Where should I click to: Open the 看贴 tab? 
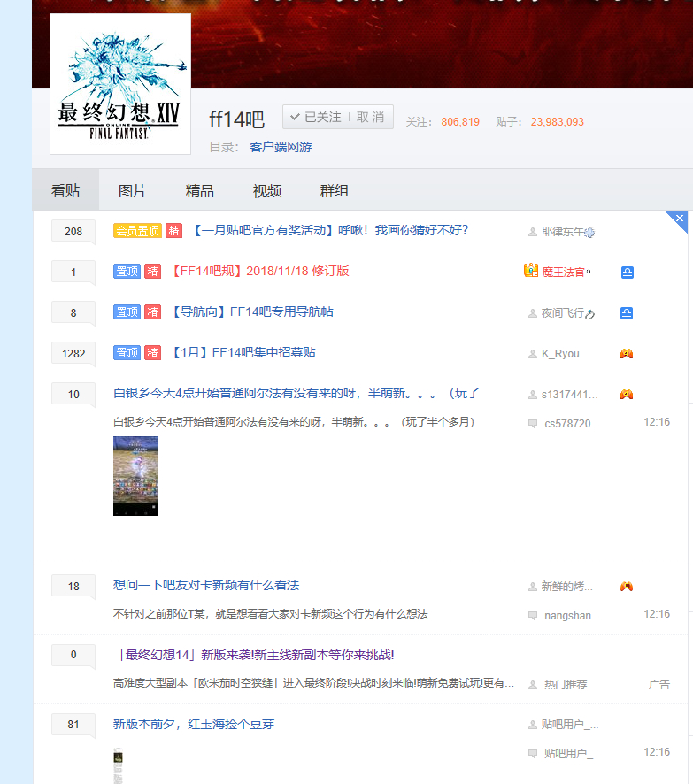pyautogui.click(x=65, y=190)
